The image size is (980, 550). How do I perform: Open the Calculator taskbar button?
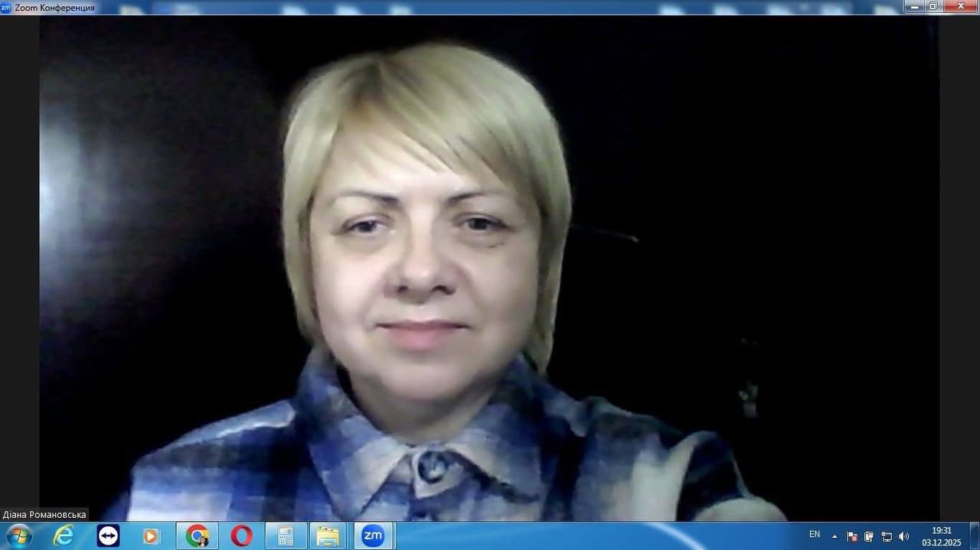click(286, 536)
